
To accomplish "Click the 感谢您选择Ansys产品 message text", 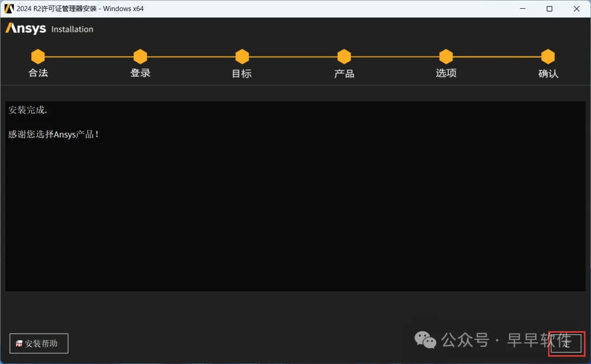I will pos(53,134).
